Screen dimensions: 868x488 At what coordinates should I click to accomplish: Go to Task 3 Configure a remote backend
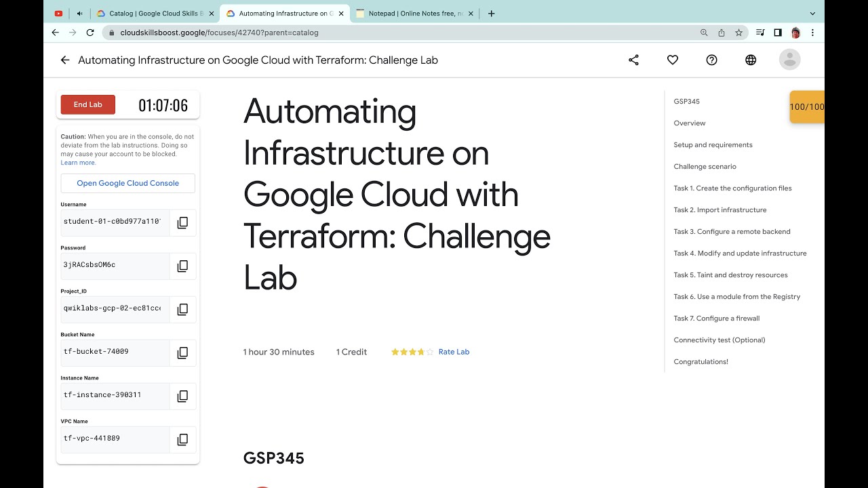pos(732,232)
